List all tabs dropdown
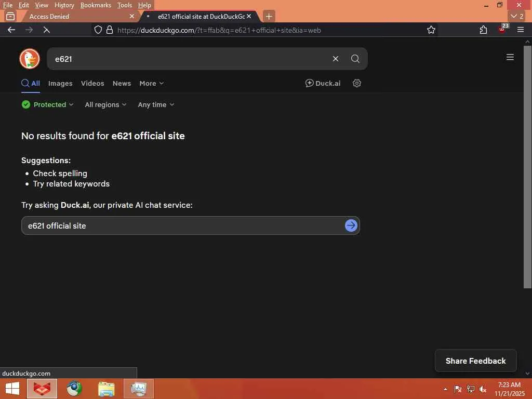The width and height of the screenshot is (532, 399). point(517,16)
